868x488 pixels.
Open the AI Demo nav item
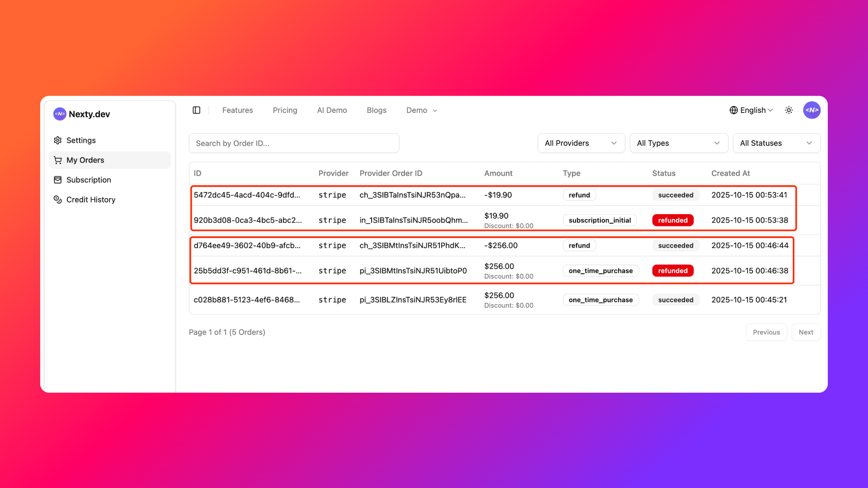point(332,110)
